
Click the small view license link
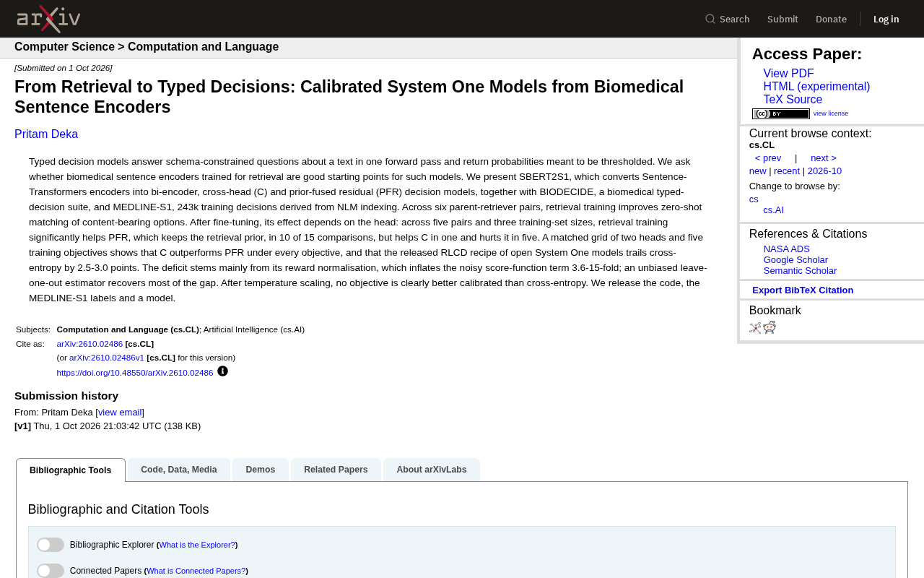coord(831,113)
